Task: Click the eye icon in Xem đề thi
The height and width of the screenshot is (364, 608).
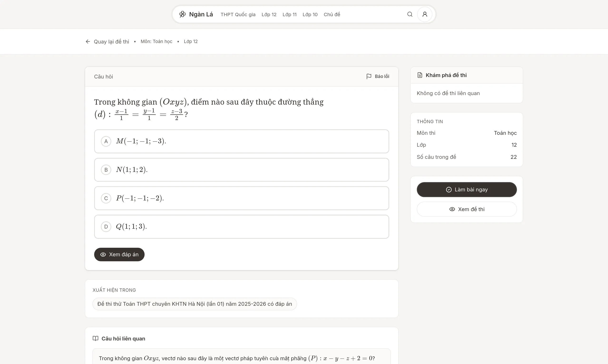Action: 452,209
